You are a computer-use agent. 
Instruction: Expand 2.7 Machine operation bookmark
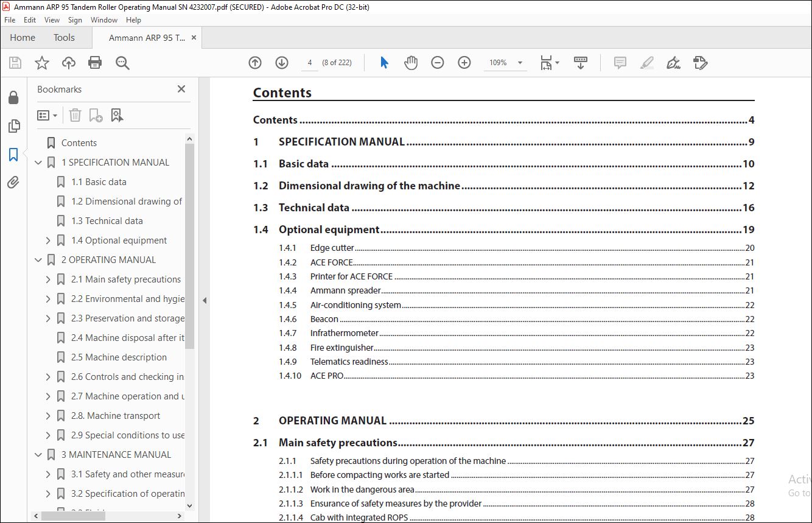pos(48,396)
